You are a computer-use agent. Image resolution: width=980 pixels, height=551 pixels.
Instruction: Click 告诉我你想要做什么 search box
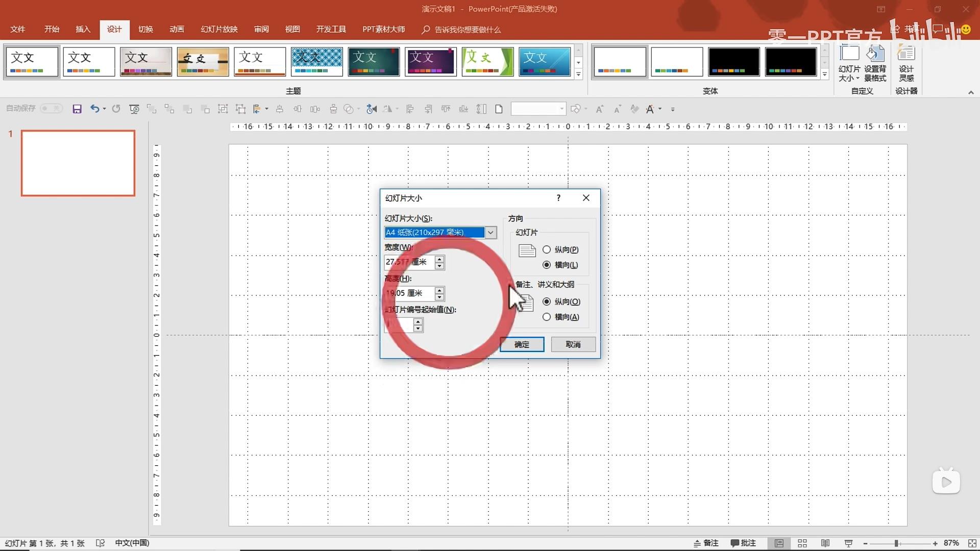click(x=461, y=30)
